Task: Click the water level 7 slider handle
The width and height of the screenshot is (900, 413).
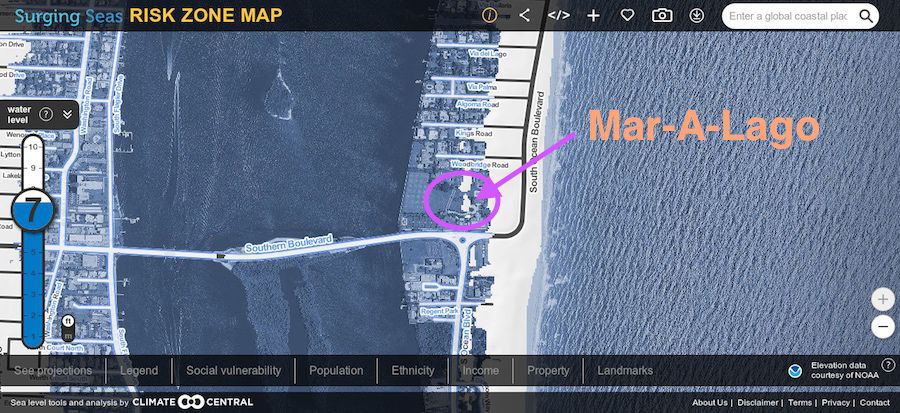Action: pos(33,211)
